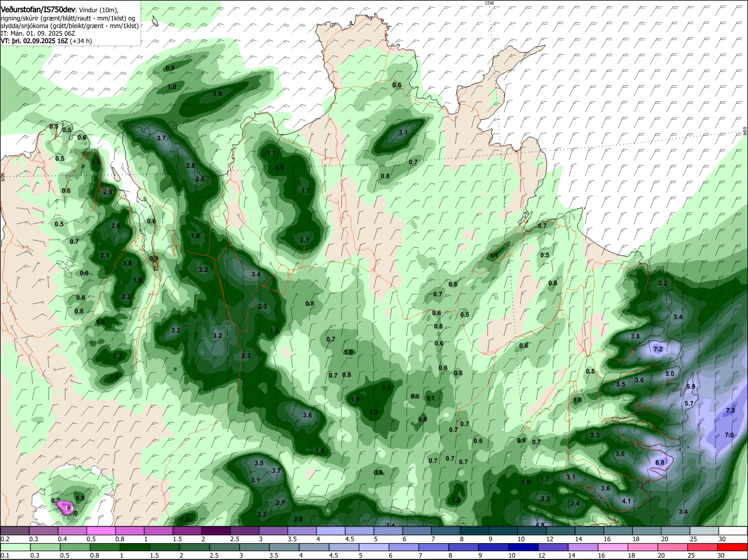The height and width of the screenshot is (560, 748).
Task: Click the 15W longitude label
Action: point(489,3)
